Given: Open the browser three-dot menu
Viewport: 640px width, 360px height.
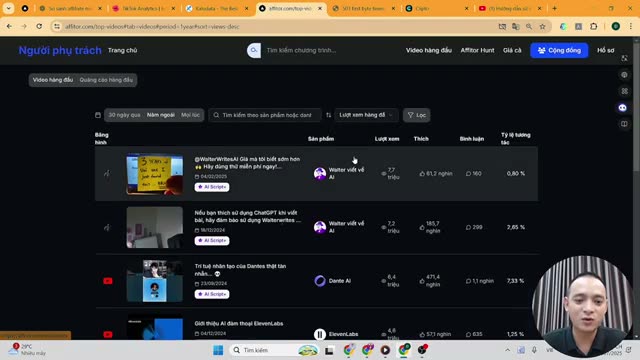Looking at the screenshot, I should point(631,27).
